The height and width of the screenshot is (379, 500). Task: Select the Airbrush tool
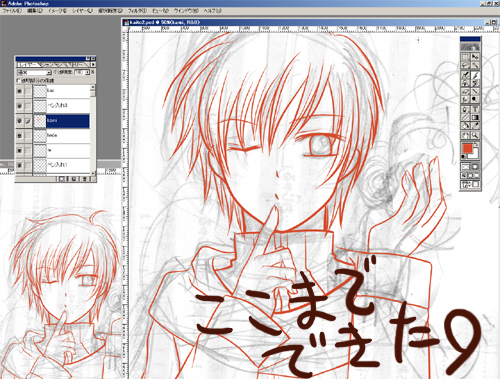pyautogui.click(x=465, y=75)
